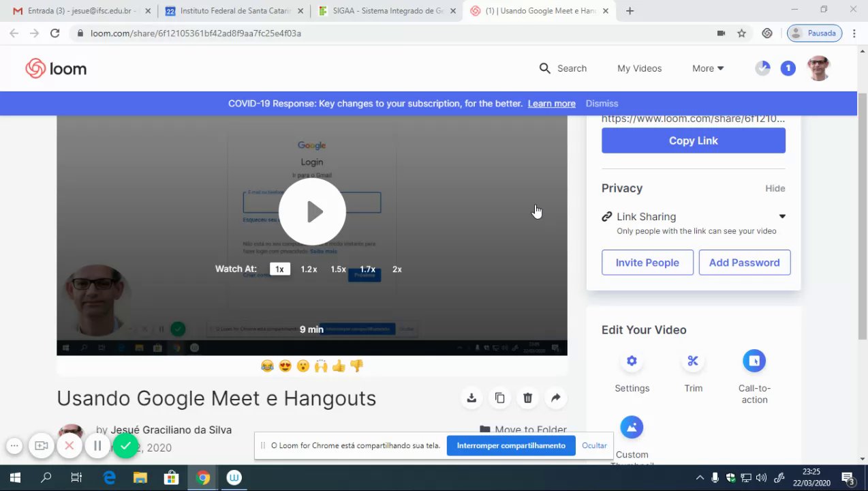Click Move to Folder
The width and height of the screenshot is (868, 491).
[523, 430]
